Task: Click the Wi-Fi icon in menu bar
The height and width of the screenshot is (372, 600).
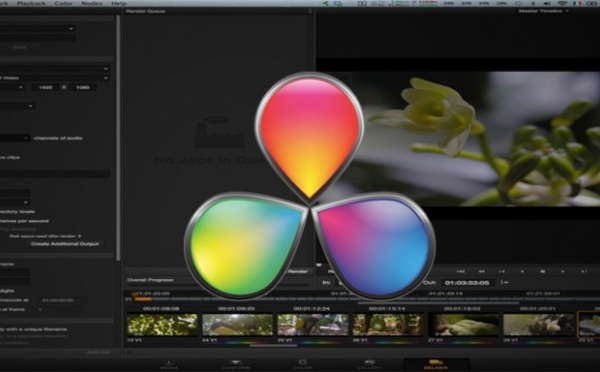Action: 562,3
